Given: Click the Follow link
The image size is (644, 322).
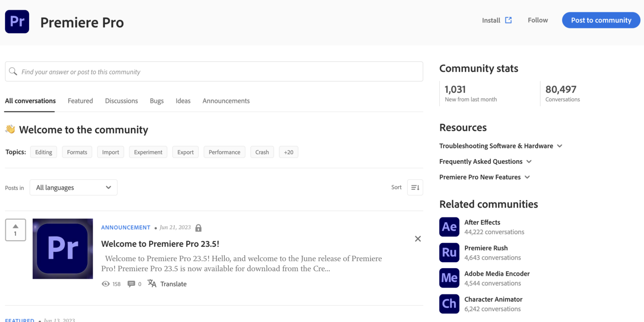Looking at the screenshot, I should pos(538,20).
